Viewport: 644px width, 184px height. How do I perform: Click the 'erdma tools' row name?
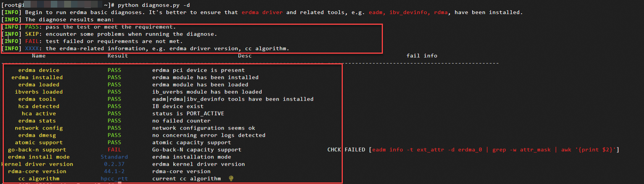coord(37,99)
